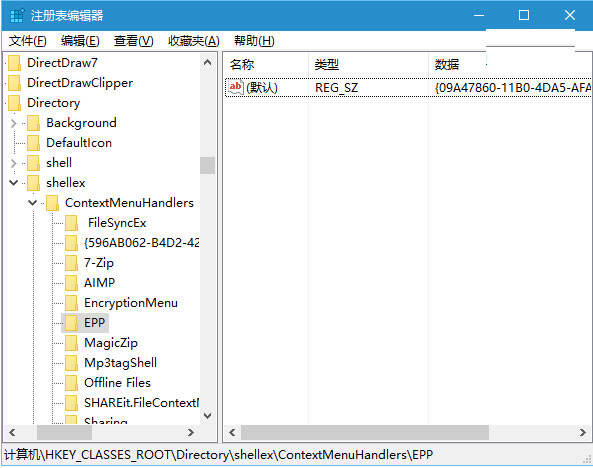Click the Registry Editor app icon in title bar
This screenshot has height=468, width=593.
(x=17, y=16)
